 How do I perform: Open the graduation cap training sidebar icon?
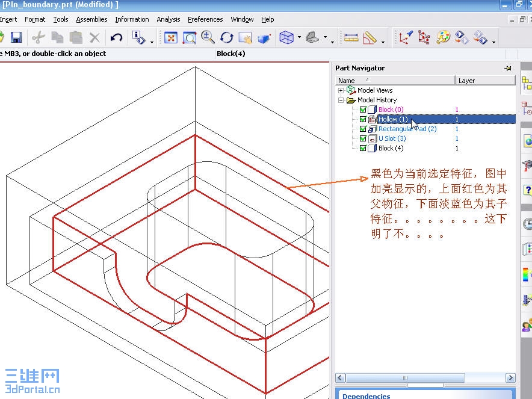coord(527,166)
